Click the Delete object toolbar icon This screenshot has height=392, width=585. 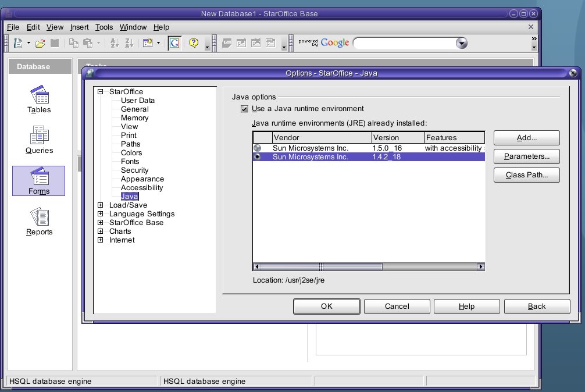click(x=255, y=43)
